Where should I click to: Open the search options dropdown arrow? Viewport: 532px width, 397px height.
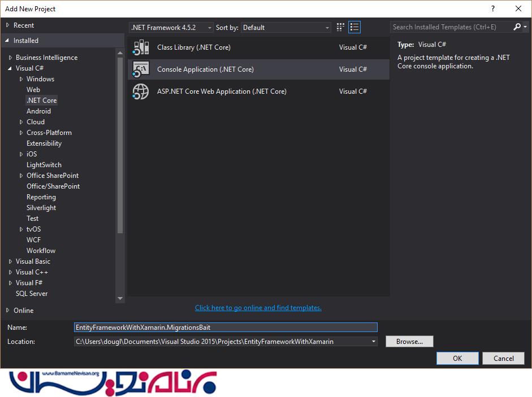[525, 27]
